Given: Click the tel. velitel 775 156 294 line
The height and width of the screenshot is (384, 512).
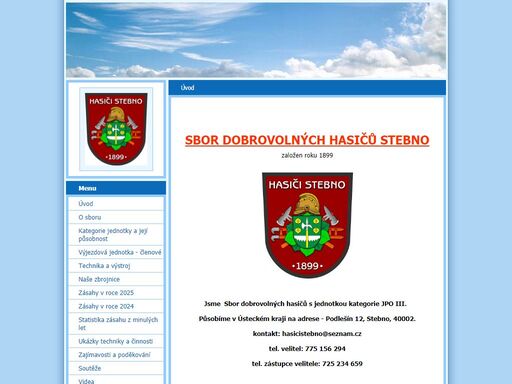Looking at the screenshot, I should point(307,349).
